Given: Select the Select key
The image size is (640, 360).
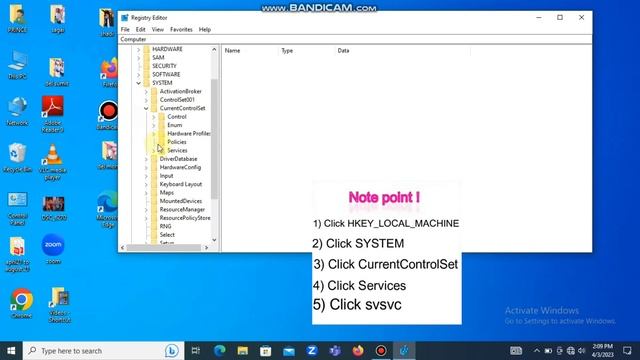Looking at the screenshot, I should pyautogui.click(x=167, y=235).
